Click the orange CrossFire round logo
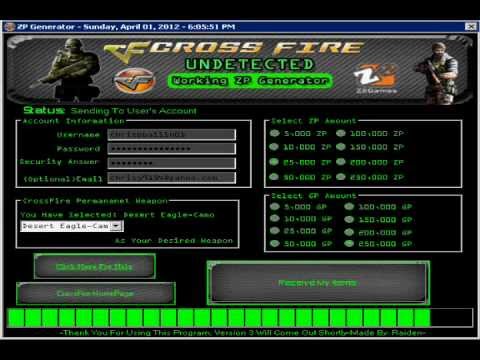The width and height of the screenshot is (480, 360). 135,81
